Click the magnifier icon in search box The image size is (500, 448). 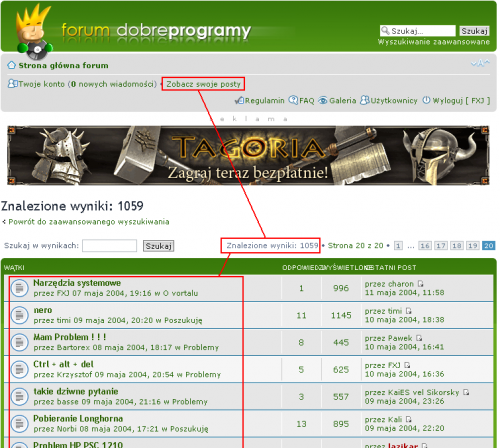[385, 31]
